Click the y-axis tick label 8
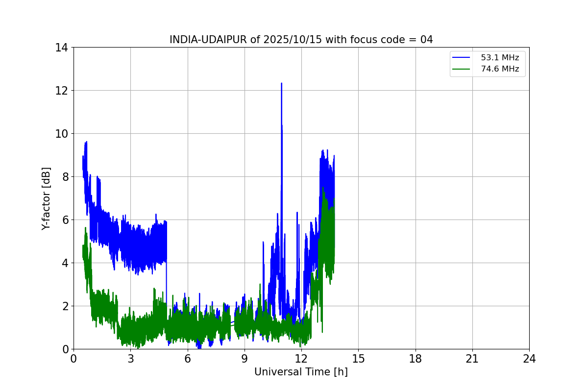 [x=65, y=177]
